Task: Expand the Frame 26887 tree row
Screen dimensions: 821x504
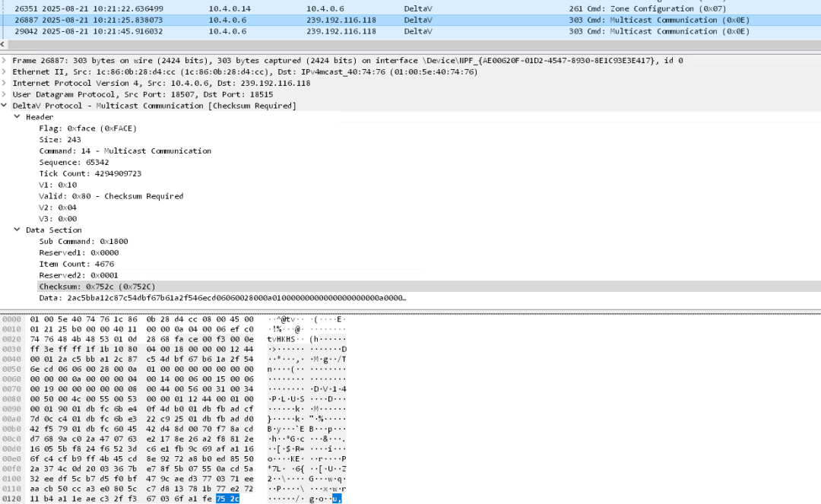Action: (x=5, y=61)
